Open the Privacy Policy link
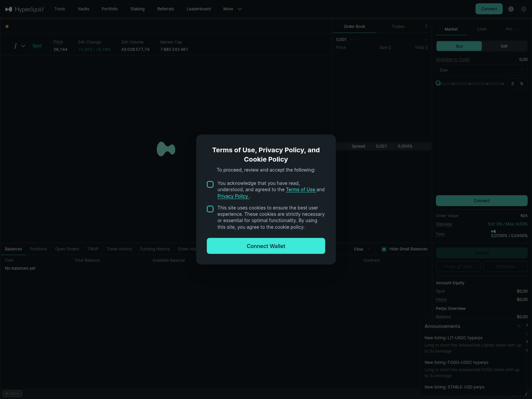532x399 pixels. [233, 196]
